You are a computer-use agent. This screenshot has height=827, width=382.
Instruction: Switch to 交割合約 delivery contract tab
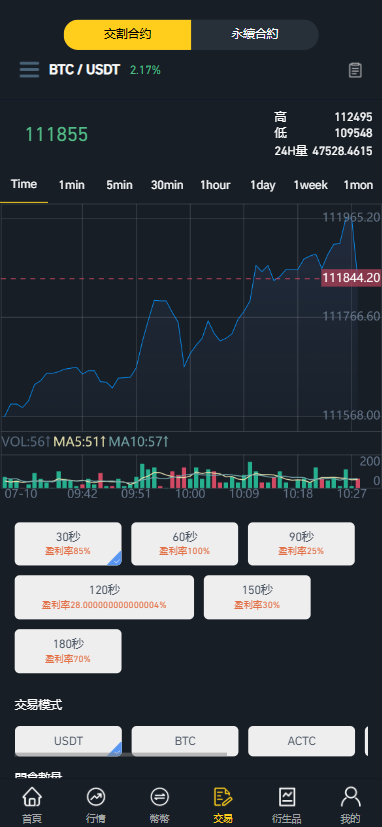pos(128,35)
